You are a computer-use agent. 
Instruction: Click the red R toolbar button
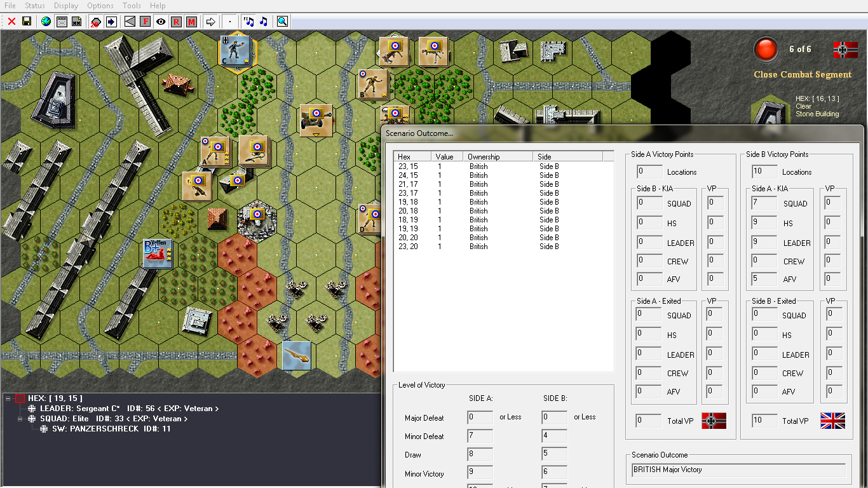(x=176, y=22)
